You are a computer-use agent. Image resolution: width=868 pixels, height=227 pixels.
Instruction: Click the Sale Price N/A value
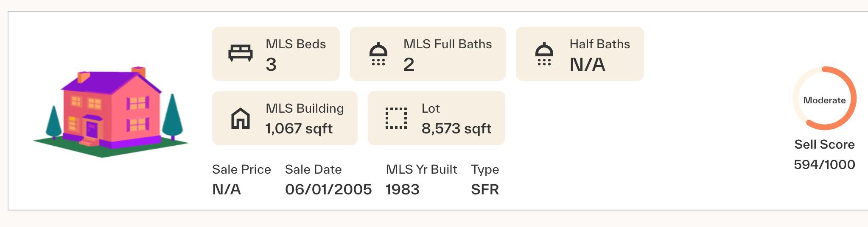tap(227, 189)
